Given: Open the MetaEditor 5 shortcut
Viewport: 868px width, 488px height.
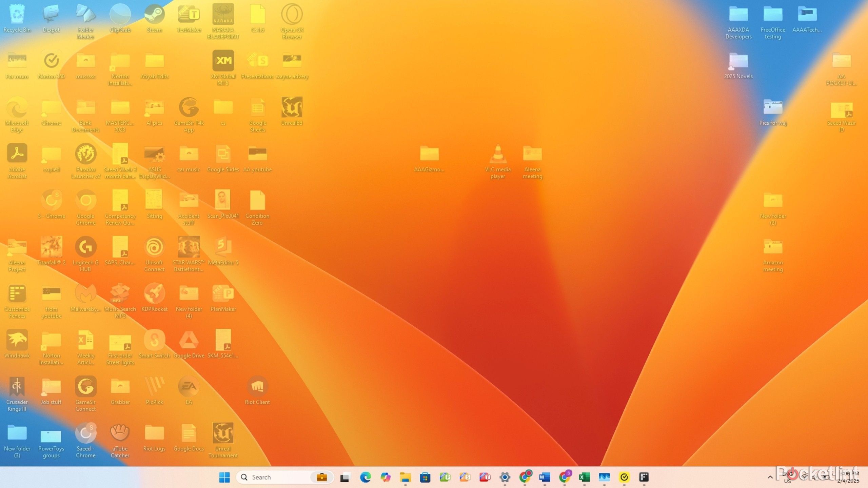Looking at the screenshot, I should (223, 250).
